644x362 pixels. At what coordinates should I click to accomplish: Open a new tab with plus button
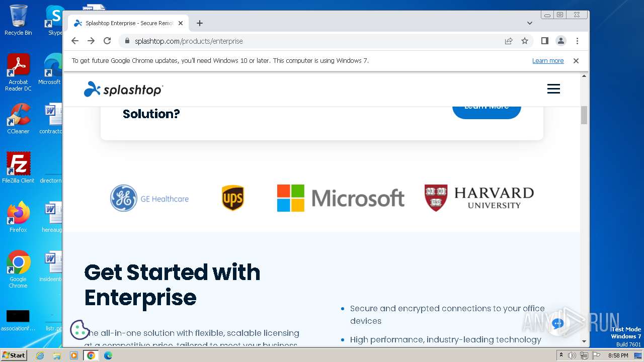(200, 23)
